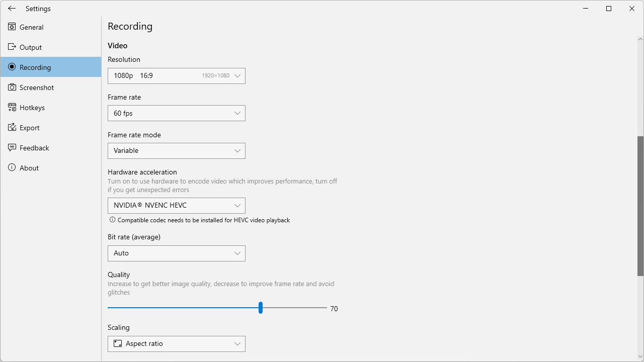Click the Feedback speech bubble icon
This screenshot has width=644, height=362.
tap(12, 147)
